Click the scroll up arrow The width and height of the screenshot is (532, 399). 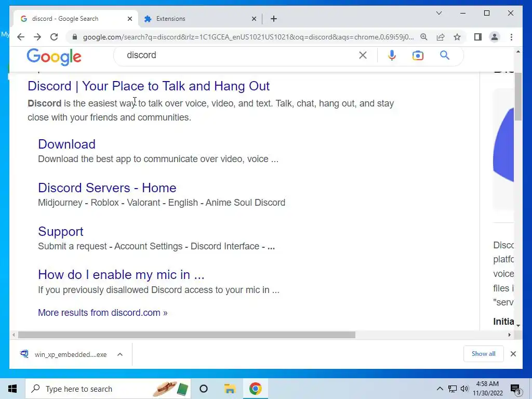pos(518,51)
